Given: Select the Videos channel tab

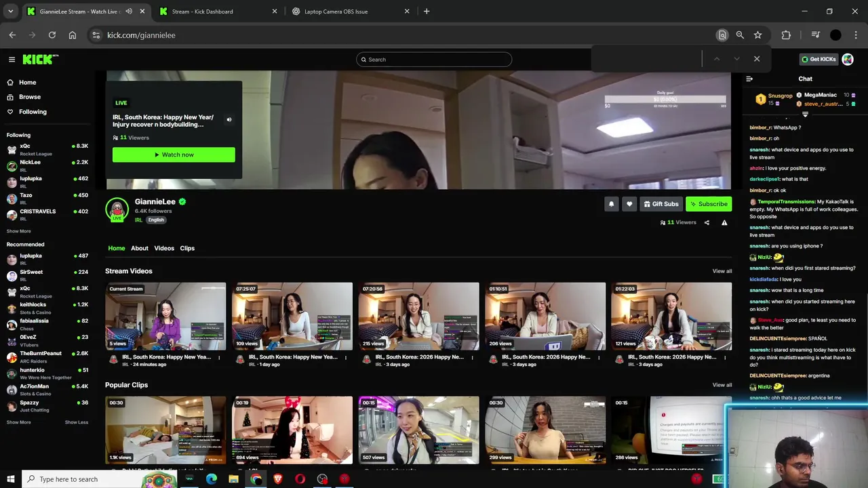Looking at the screenshot, I should [x=164, y=248].
